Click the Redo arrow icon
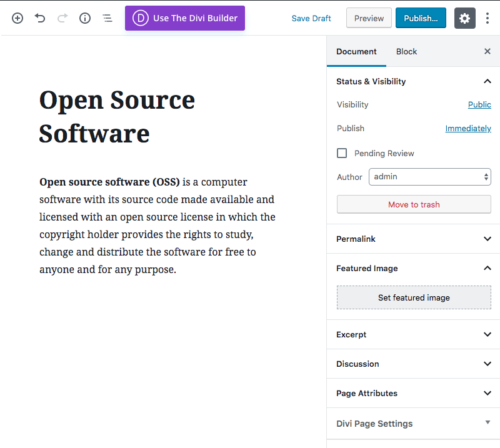This screenshot has width=500, height=448. coord(62,18)
